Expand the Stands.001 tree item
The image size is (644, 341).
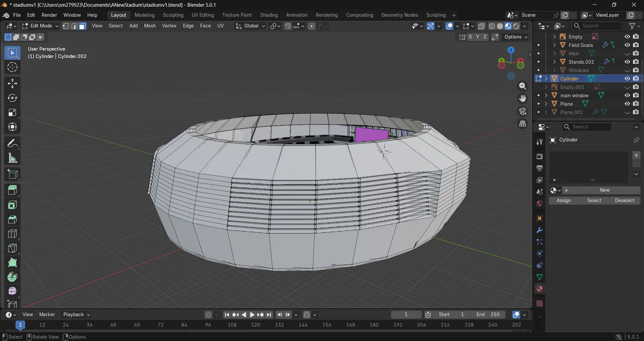point(554,62)
